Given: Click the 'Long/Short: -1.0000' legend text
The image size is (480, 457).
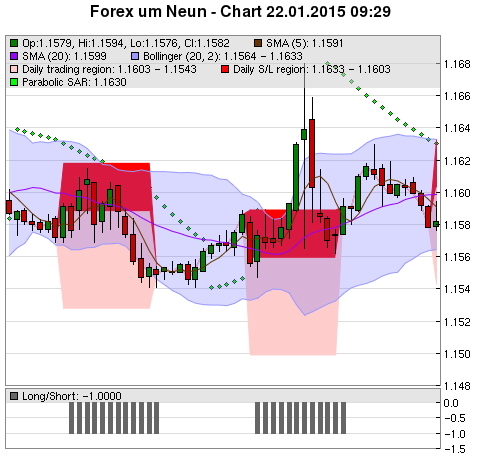Looking at the screenshot, I should [72, 396].
